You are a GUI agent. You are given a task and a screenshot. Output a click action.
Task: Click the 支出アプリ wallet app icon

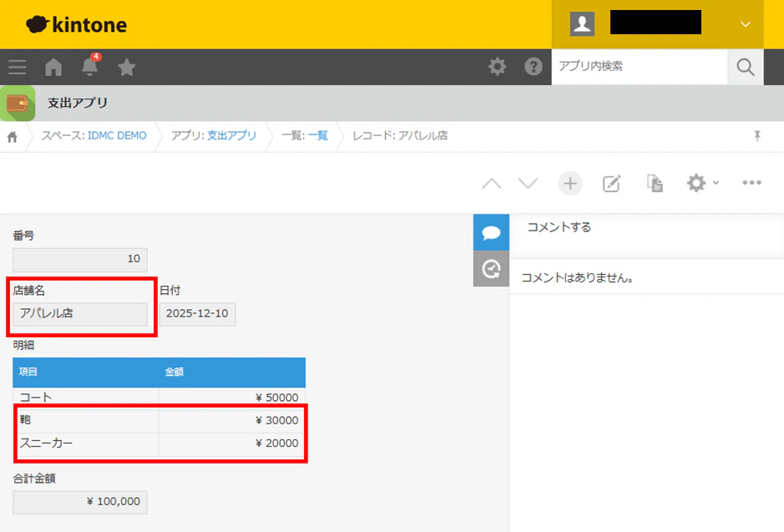tap(18, 104)
